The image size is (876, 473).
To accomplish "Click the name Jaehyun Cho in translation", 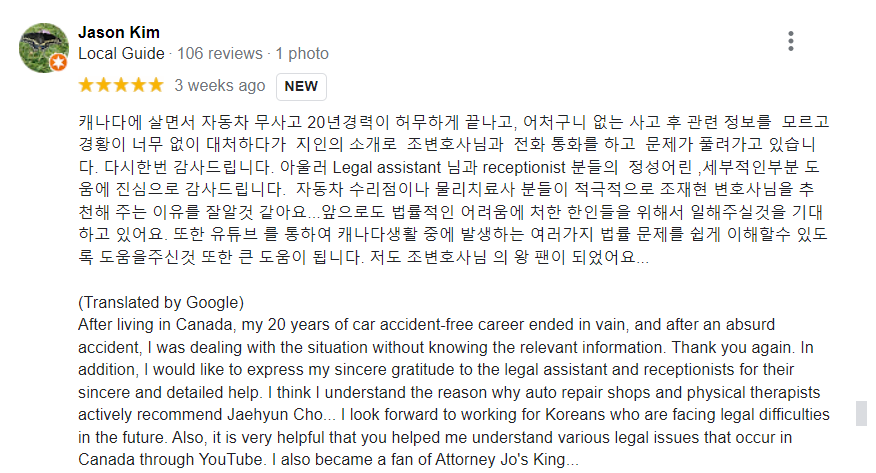I will [x=275, y=415].
